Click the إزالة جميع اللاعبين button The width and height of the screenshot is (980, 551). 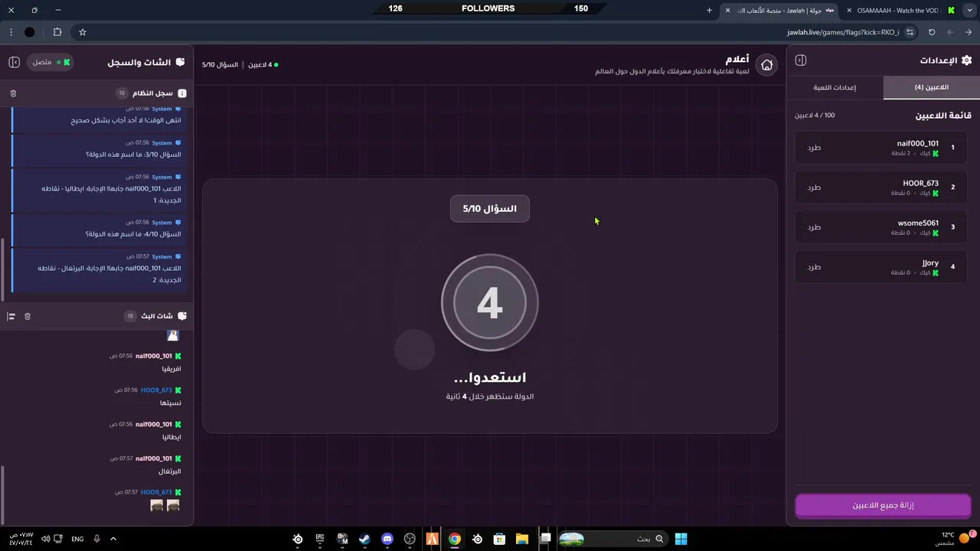pyautogui.click(x=883, y=506)
